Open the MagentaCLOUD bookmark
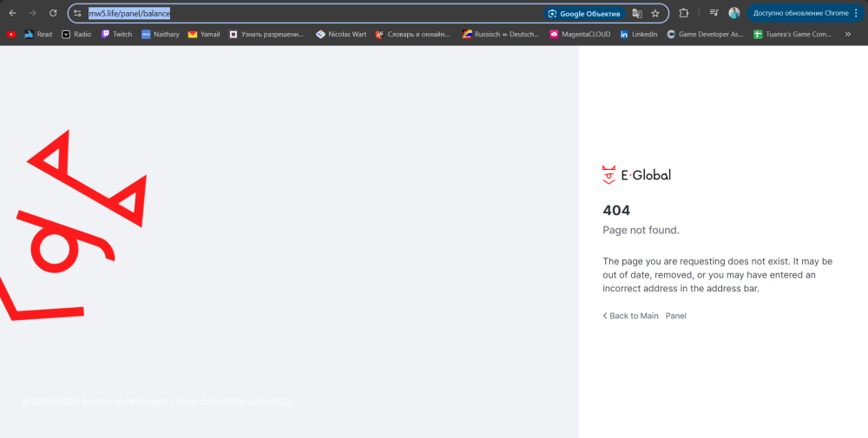Screen dimensions: 868x438 (x=579, y=34)
